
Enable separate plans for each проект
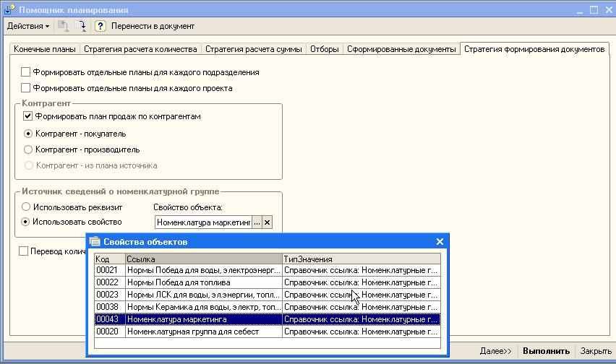26,88
